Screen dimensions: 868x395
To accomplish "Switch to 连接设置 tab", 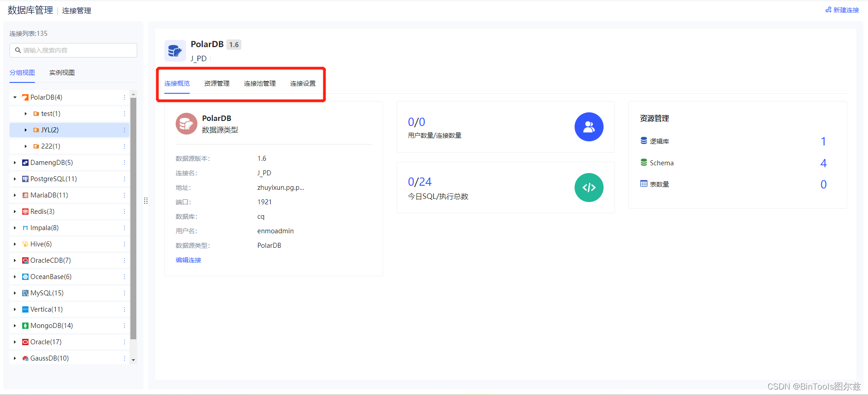I will click(x=303, y=83).
